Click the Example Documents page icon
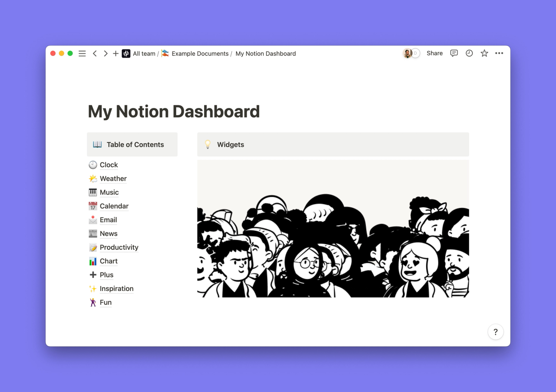 [165, 53]
